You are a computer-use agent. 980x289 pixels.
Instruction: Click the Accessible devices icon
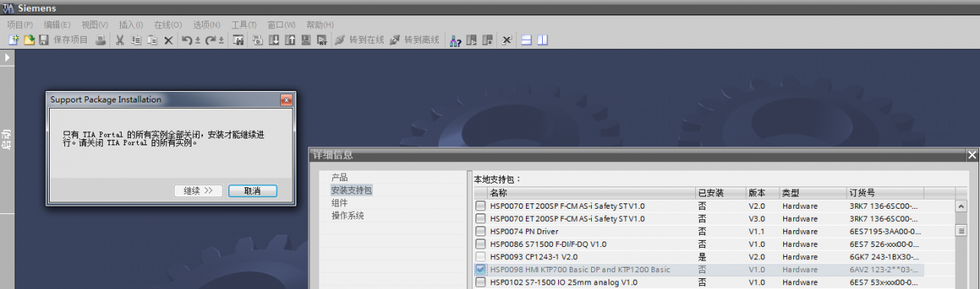[x=455, y=40]
